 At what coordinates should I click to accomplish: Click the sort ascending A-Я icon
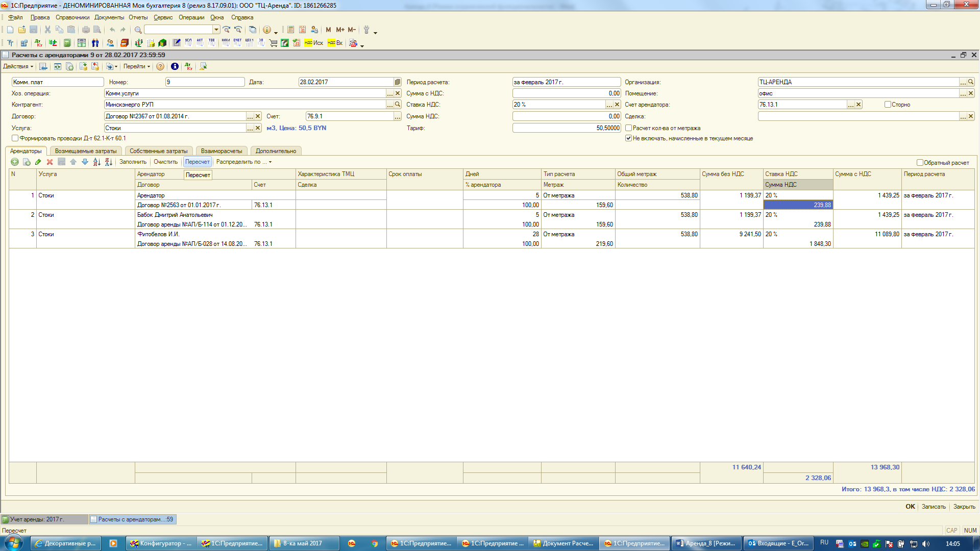(x=97, y=162)
